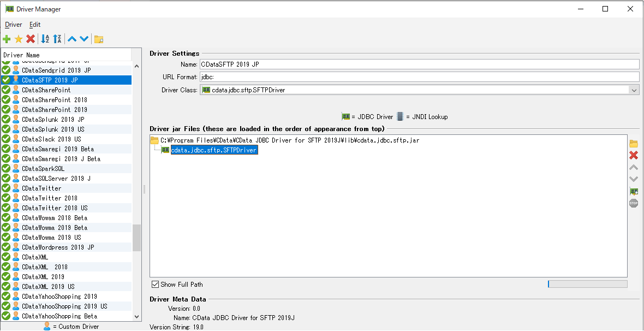
Task: Click the Driver Name column header
Action: [67, 55]
